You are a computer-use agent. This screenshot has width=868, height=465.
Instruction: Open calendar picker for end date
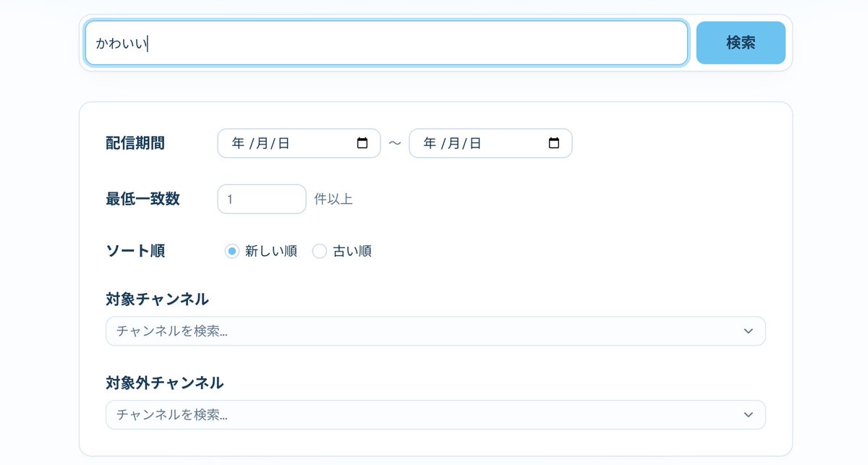pos(554,143)
